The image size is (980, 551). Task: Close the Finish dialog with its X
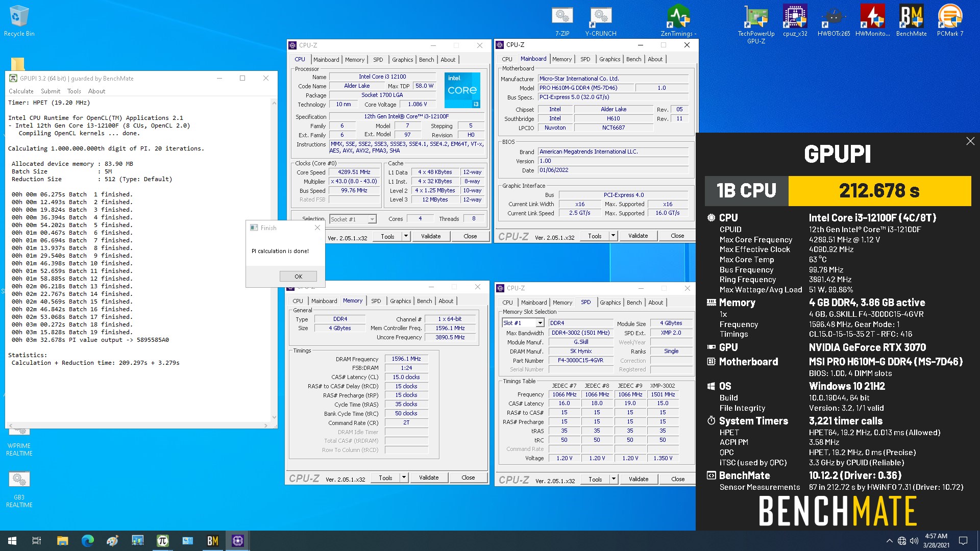pyautogui.click(x=317, y=228)
